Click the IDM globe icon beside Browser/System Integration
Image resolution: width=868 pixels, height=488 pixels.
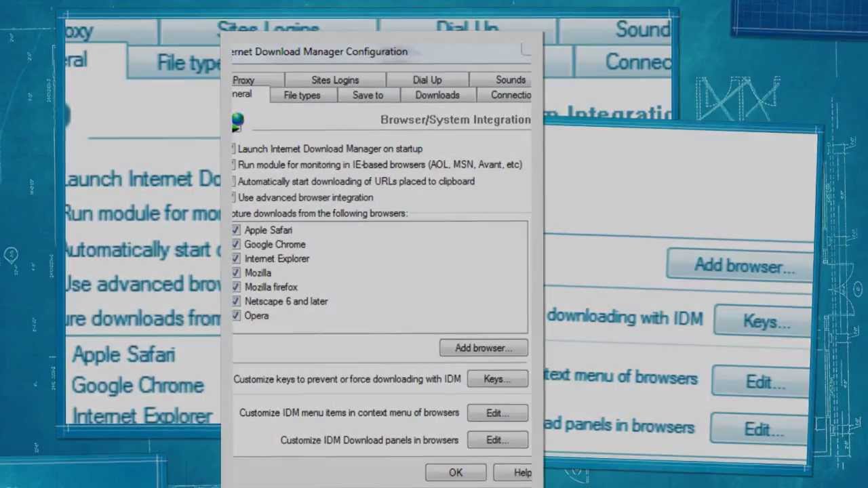pos(237,122)
